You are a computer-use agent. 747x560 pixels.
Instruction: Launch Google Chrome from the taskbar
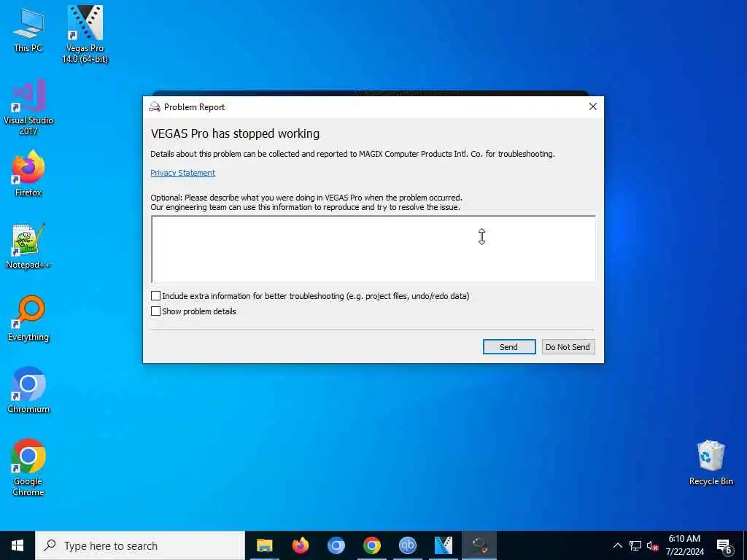(371, 545)
